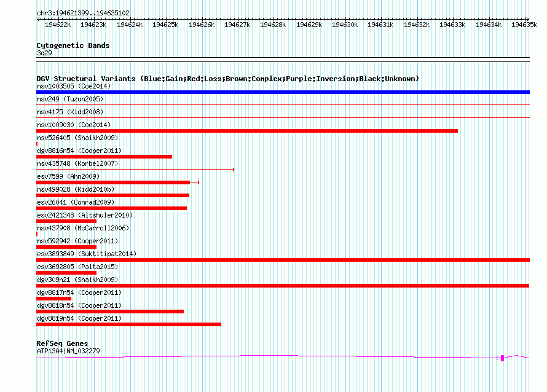Click the esv3893849 full-width red bar
The width and height of the screenshot is (547, 392).
click(x=283, y=260)
